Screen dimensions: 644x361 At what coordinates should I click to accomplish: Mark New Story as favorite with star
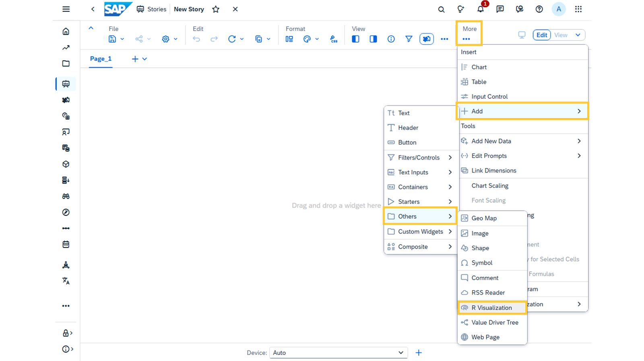click(x=216, y=9)
